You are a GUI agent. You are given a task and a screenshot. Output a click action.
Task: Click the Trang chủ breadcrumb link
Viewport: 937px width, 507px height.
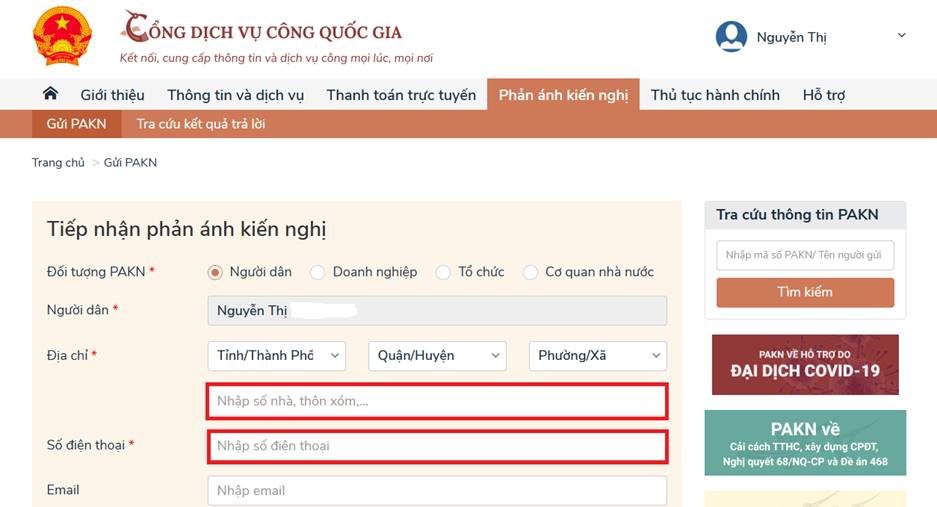(58, 163)
